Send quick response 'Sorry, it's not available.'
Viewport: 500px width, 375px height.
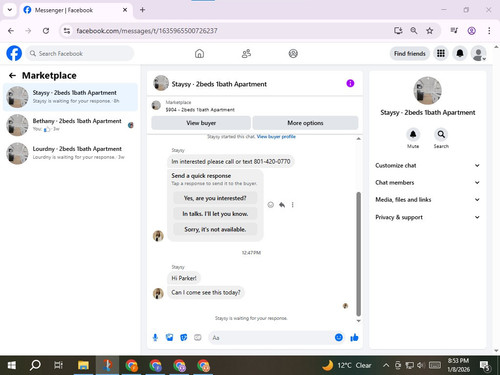click(x=215, y=229)
